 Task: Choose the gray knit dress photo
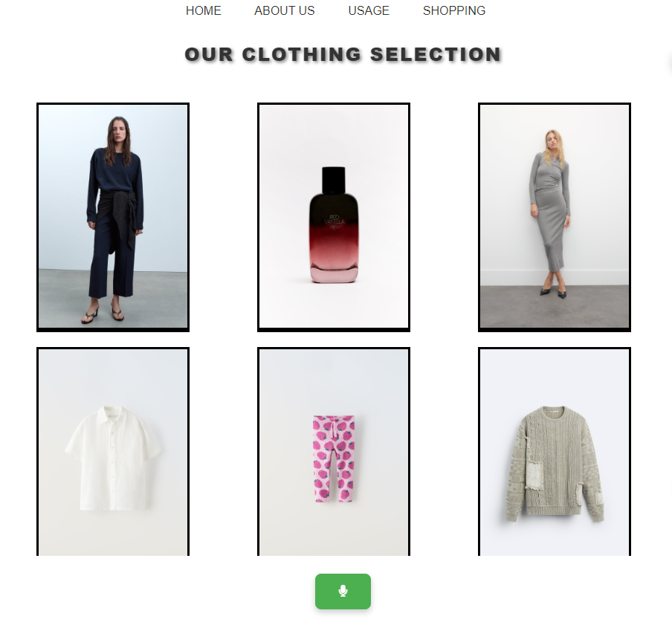point(555,217)
